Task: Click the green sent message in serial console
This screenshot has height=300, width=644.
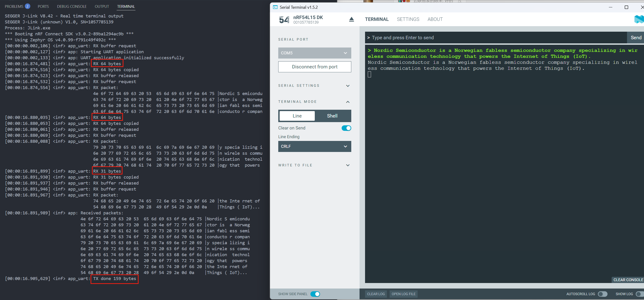Action: coord(503,53)
